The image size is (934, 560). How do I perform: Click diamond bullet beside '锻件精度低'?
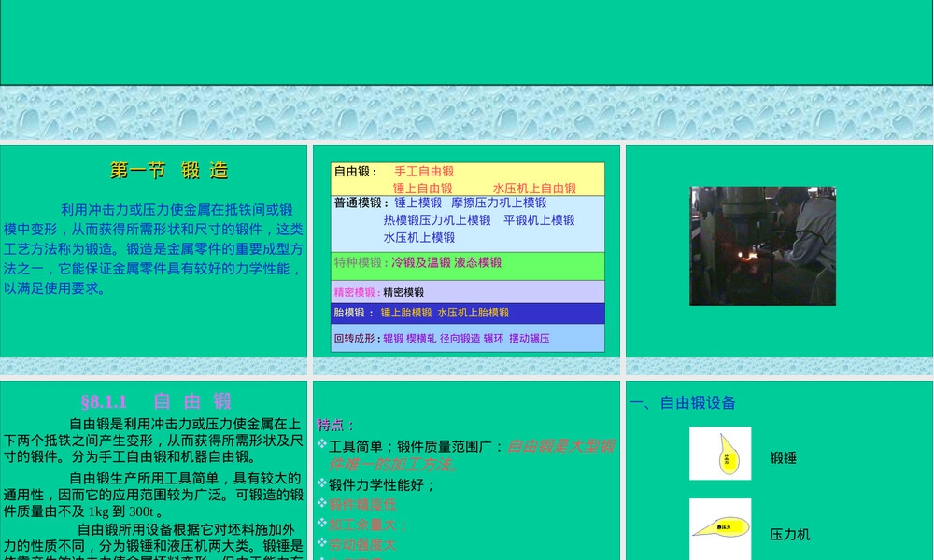[321, 502]
